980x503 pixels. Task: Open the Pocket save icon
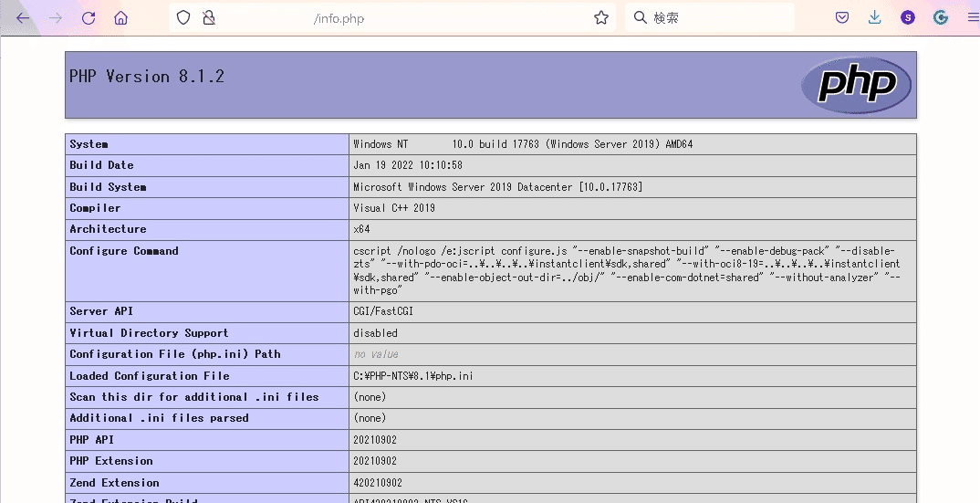[842, 17]
